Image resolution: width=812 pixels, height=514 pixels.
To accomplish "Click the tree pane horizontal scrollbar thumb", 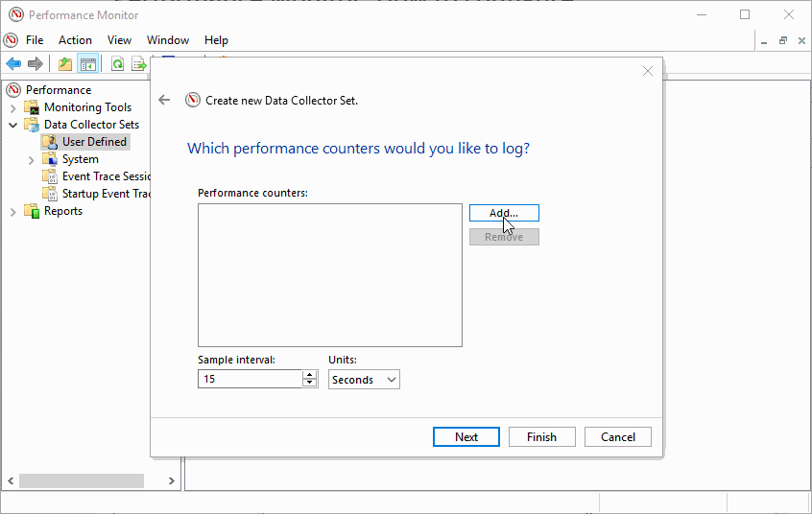I will 82,480.
